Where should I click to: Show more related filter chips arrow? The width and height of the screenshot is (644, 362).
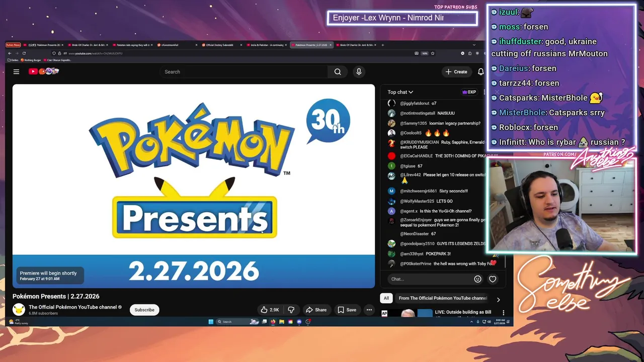(x=498, y=300)
